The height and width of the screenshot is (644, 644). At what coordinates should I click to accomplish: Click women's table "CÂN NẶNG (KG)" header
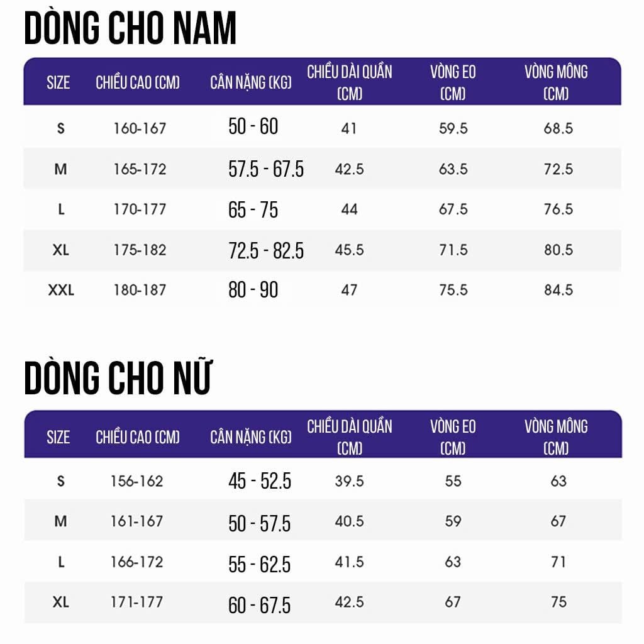(251, 437)
